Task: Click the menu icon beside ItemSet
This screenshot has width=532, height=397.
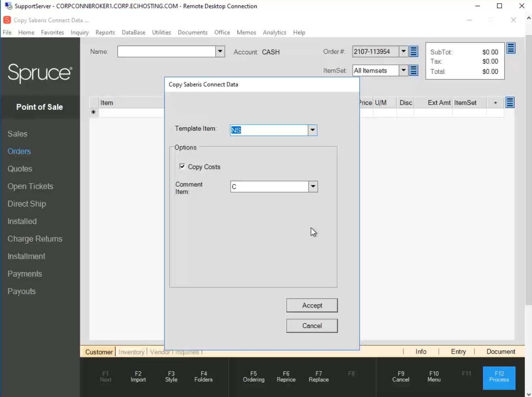Action: pyautogui.click(x=414, y=70)
